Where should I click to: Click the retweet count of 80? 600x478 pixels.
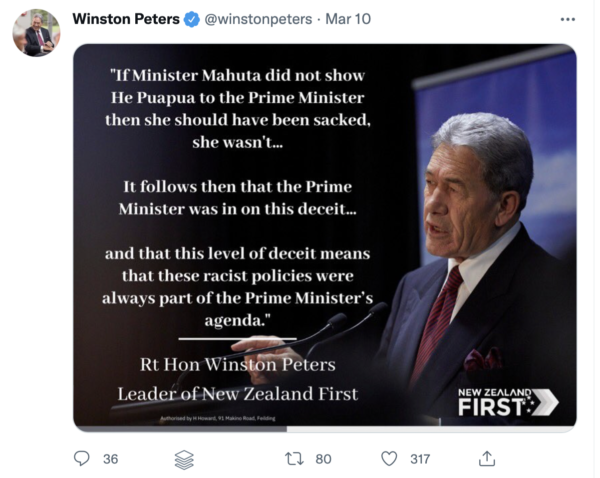323,459
